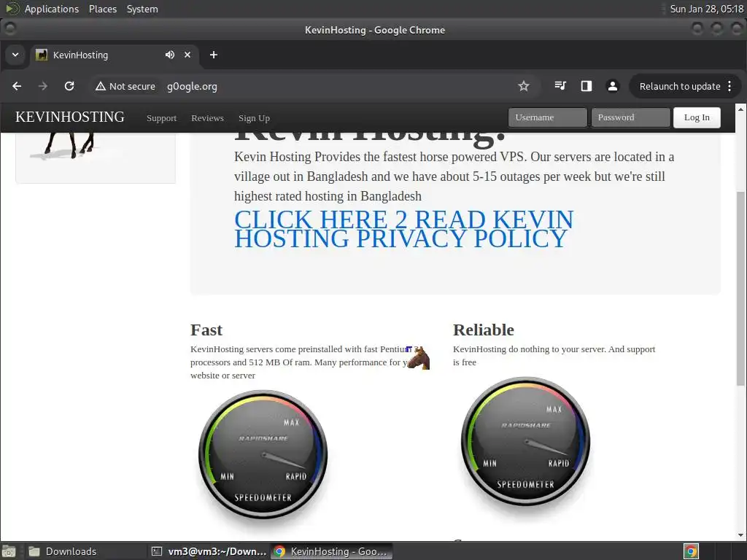
Task: Click the speedometer under Reliable
Action: click(x=525, y=441)
